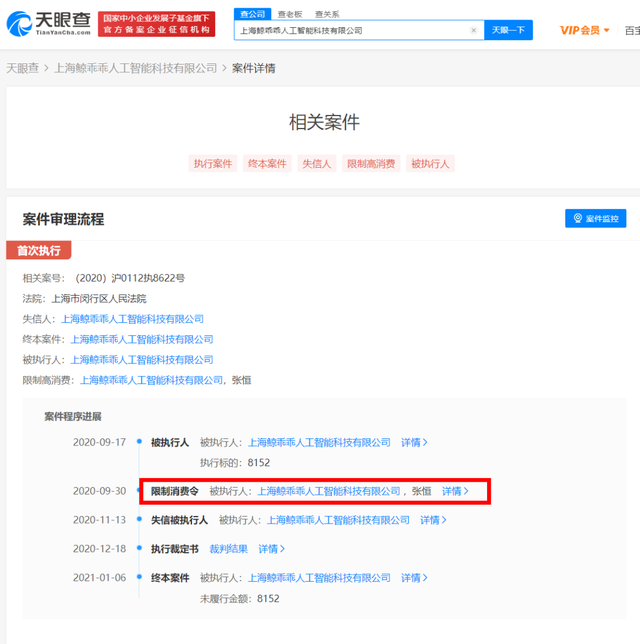Open company link in 2021-01-06 终本案件 row
The image size is (640, 644).
[x=319, y=578]
